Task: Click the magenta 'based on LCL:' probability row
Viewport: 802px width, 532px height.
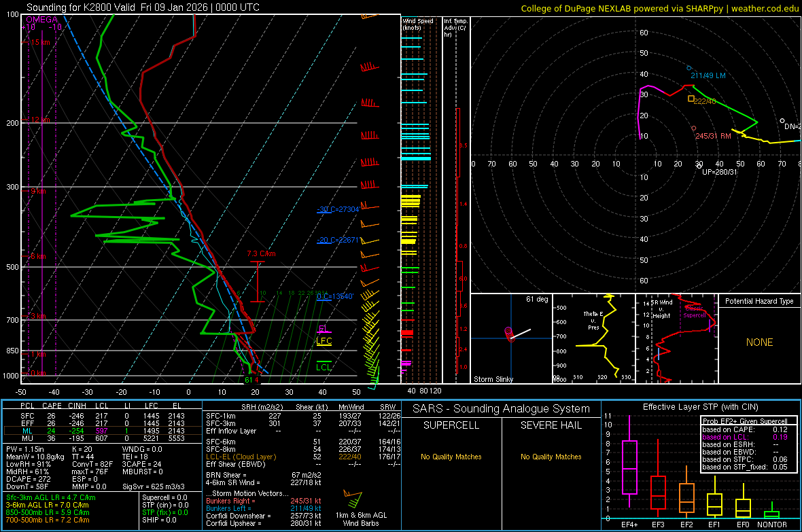Action: click(745, 437)
